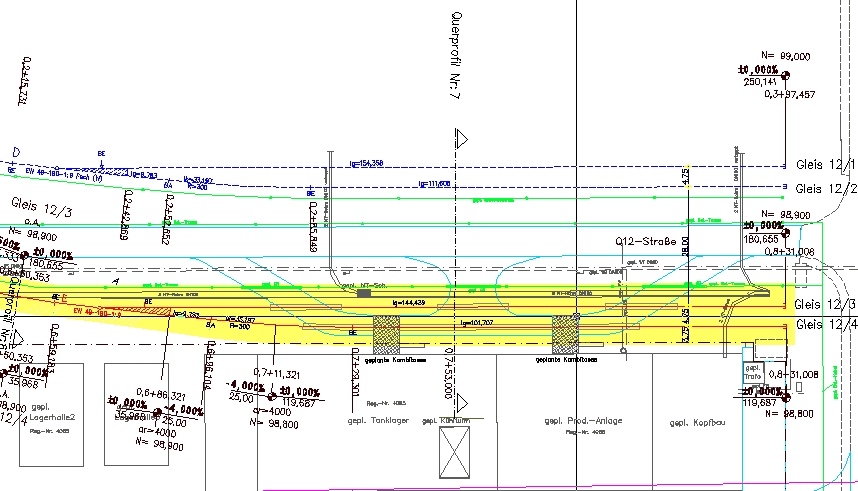Select the Gleis 12/4 label at right
The image size is (858, 491).
tap(826, 325)
